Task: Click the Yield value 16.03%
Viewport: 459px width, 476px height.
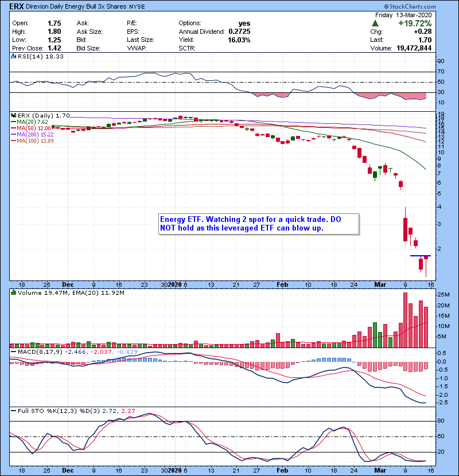Action: tap(239, 40)
